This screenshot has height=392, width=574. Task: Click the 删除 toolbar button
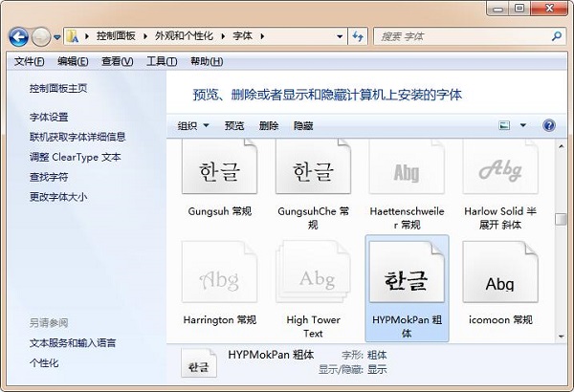click(269, 125)
